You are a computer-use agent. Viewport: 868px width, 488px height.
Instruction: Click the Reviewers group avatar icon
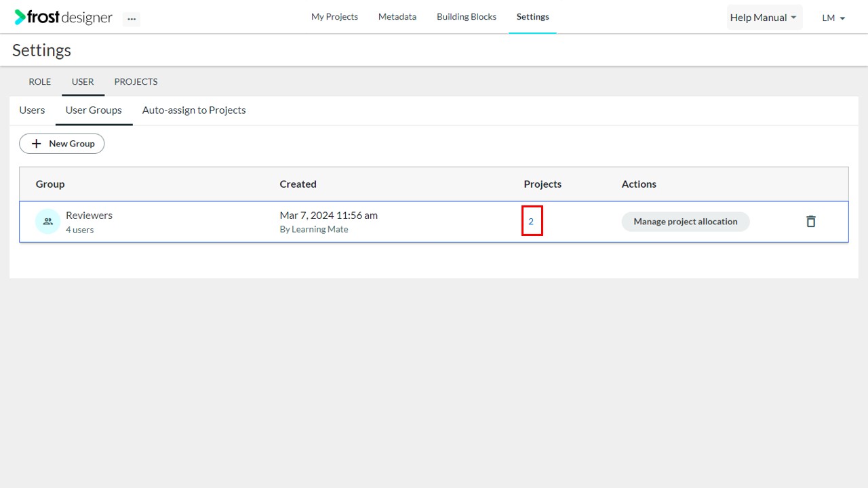point(47,221)
